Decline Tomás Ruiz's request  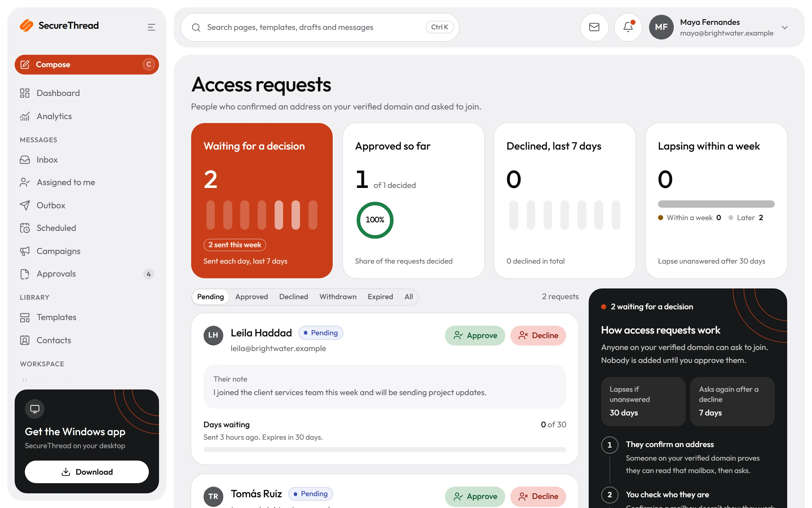coord(538,496)
